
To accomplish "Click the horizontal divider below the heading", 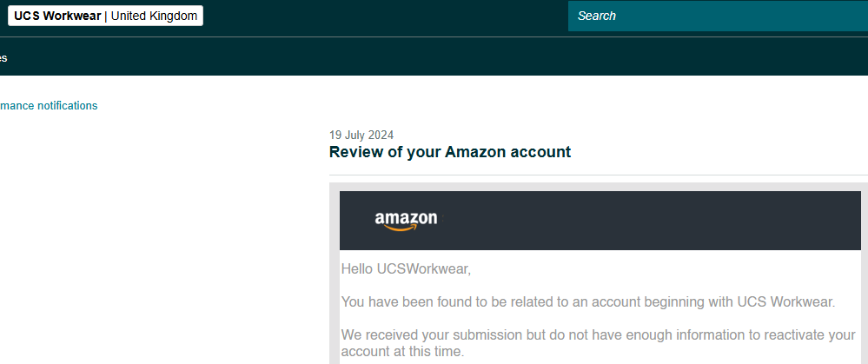I will 599,175.
